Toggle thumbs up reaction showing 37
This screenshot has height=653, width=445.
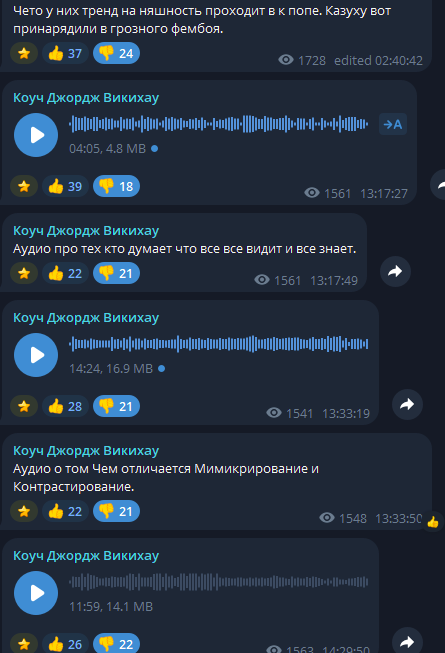point(65,53)
